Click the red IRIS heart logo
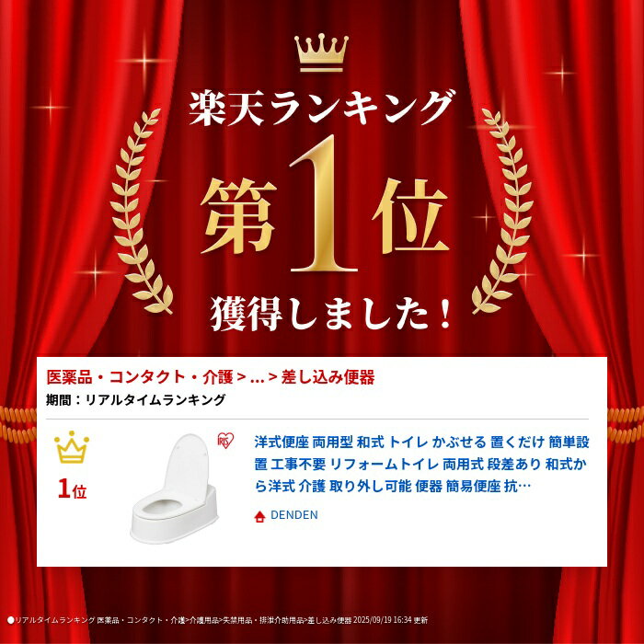The image size is (644, 644). (x=225, y=441)
